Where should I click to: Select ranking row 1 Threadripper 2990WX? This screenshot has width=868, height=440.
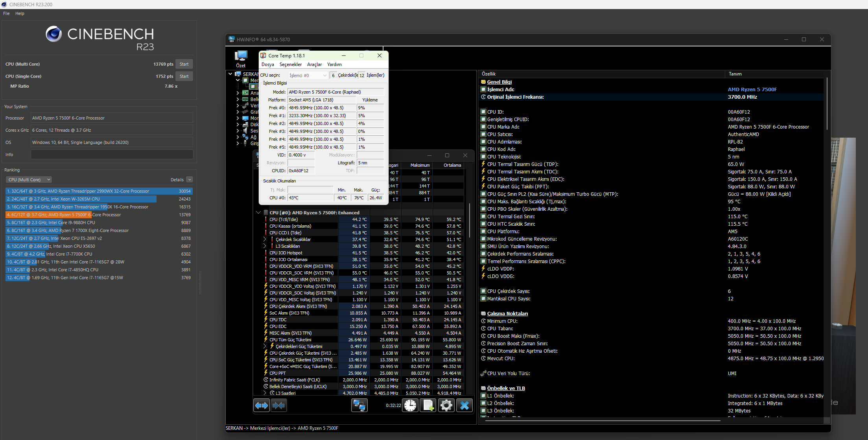(99, 191)
